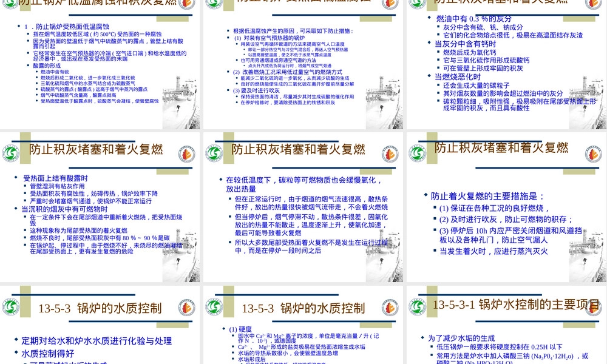Select the slide starting 燃油中有 0.3 %的灰分

click(506, 64)
